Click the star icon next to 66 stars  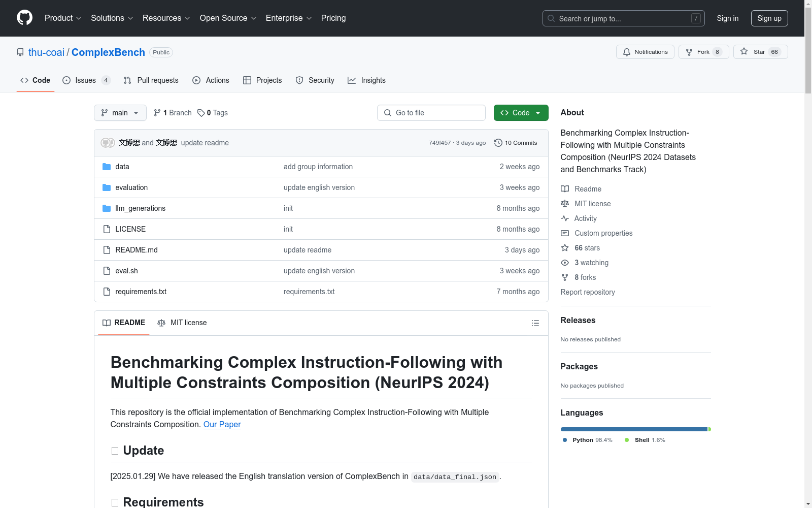[565, 248]
